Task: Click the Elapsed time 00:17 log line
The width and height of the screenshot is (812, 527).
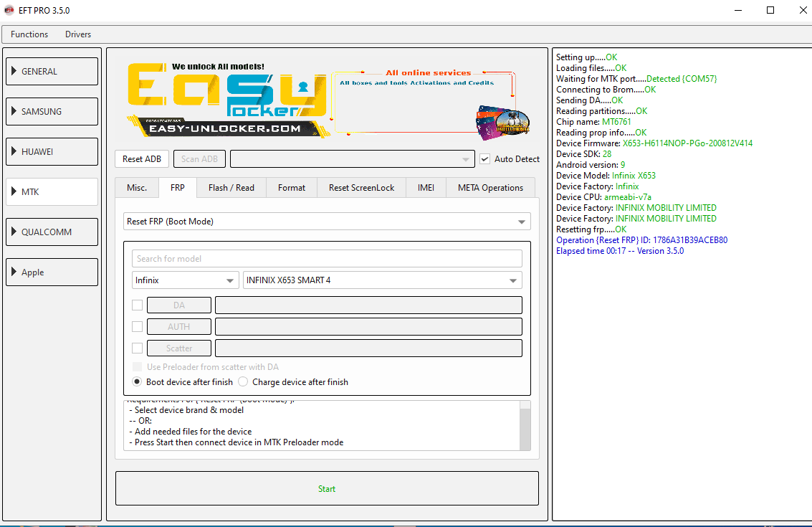Action: pos(620,251)
